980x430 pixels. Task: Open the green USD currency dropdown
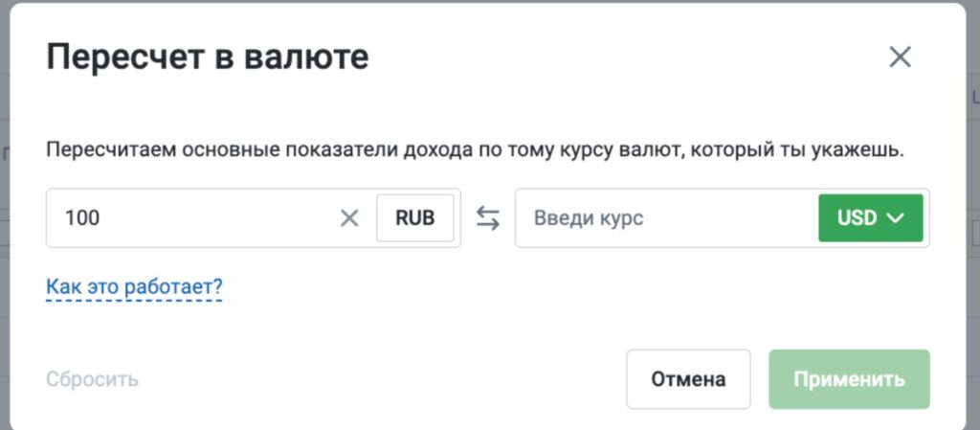(870, 218)
